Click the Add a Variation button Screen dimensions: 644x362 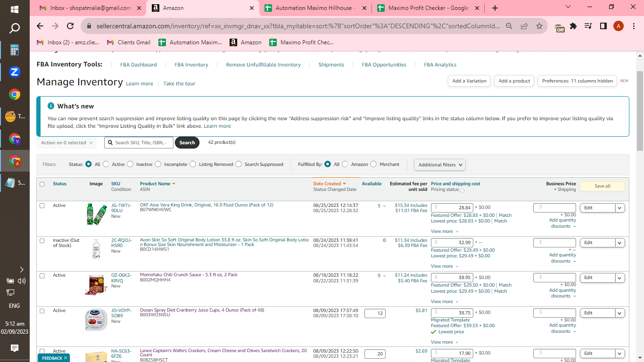click(x=469, y=81)
